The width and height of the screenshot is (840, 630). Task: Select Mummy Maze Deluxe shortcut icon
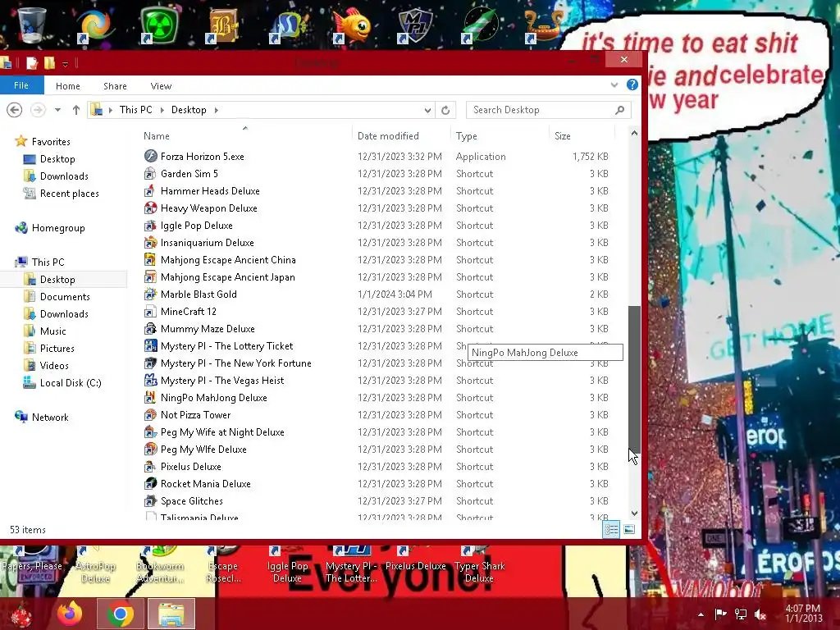pyautogui.click(x=151, y=328)
